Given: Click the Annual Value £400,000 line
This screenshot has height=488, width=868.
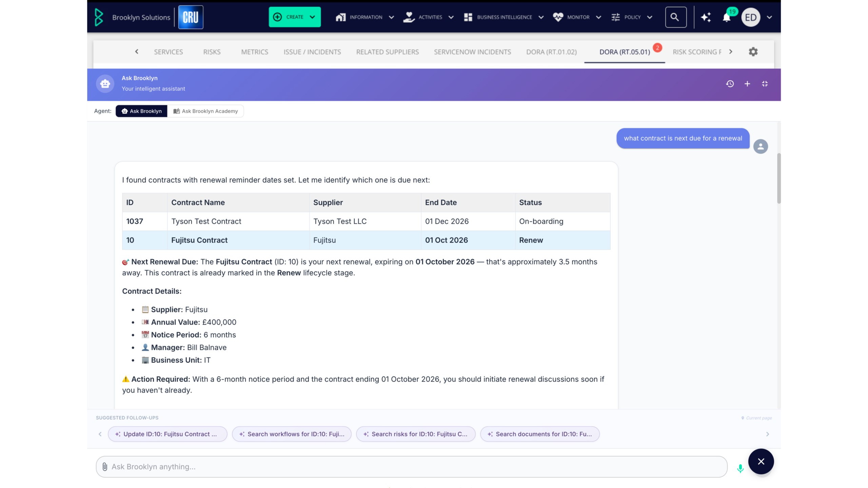Looking at the screenshot, I should pyautogui.click(x=189, y=322).
